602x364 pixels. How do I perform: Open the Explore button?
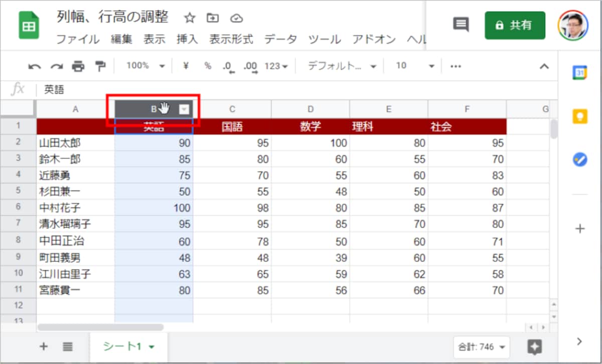coord(536,346)
